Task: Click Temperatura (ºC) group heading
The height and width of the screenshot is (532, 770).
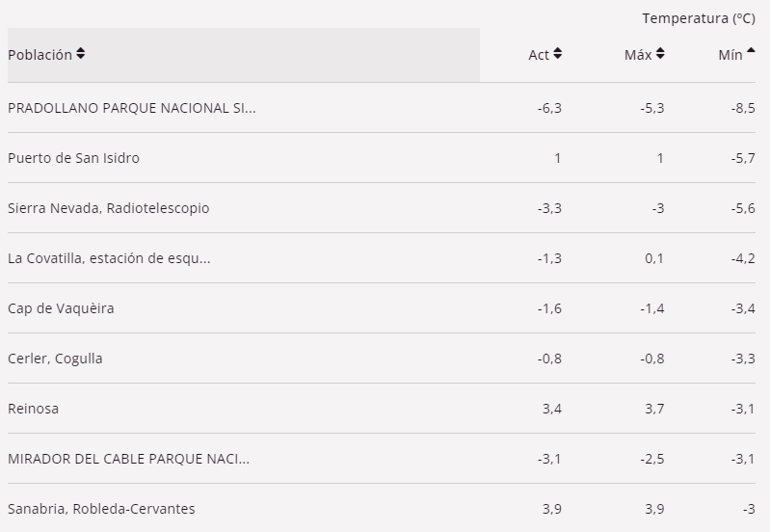Action: point(699,18)
